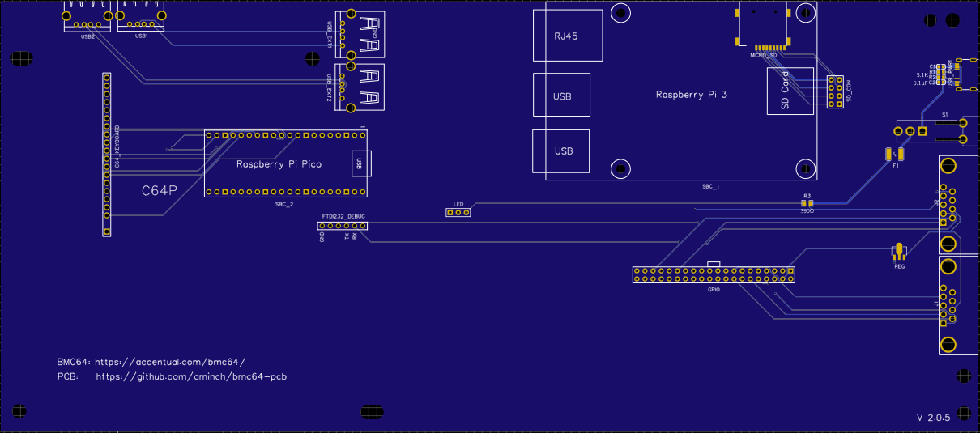Click the 0.1µF capacitor value text

(921, 83)
